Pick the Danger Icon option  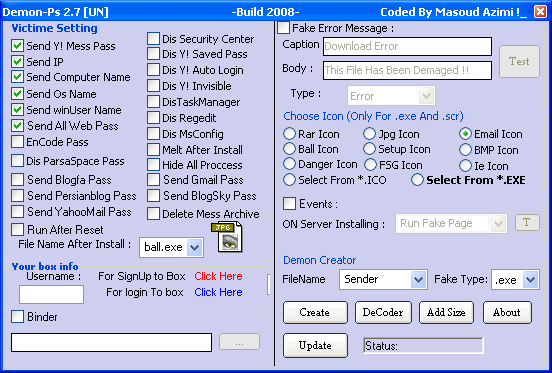tap(289, 164)
